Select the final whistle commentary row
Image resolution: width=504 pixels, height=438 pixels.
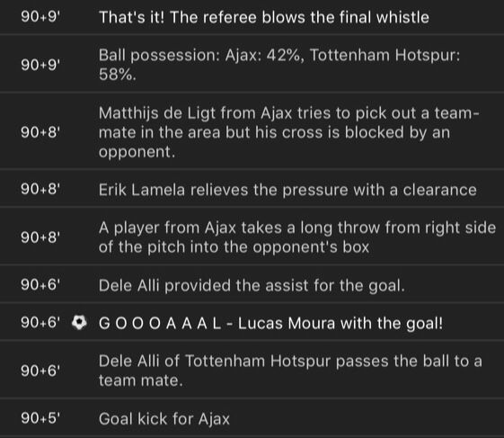click(252, 17)
